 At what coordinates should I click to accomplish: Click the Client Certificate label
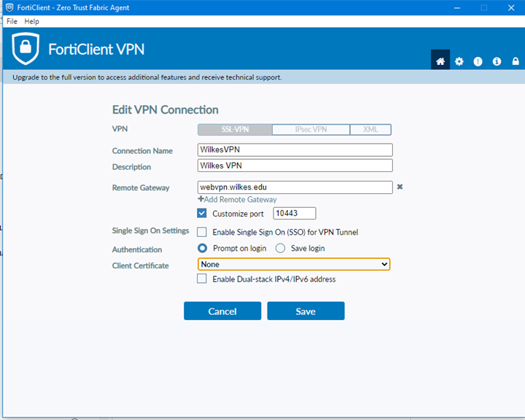pos(140,265)
